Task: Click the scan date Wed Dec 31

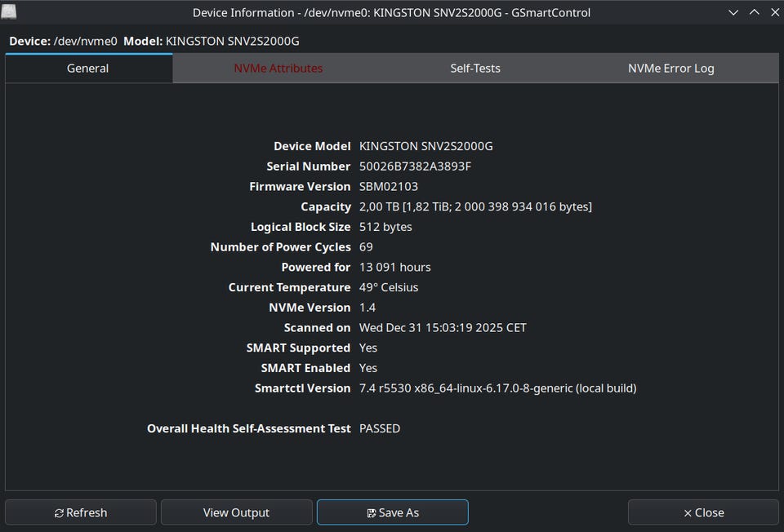Action: [443, 328]
